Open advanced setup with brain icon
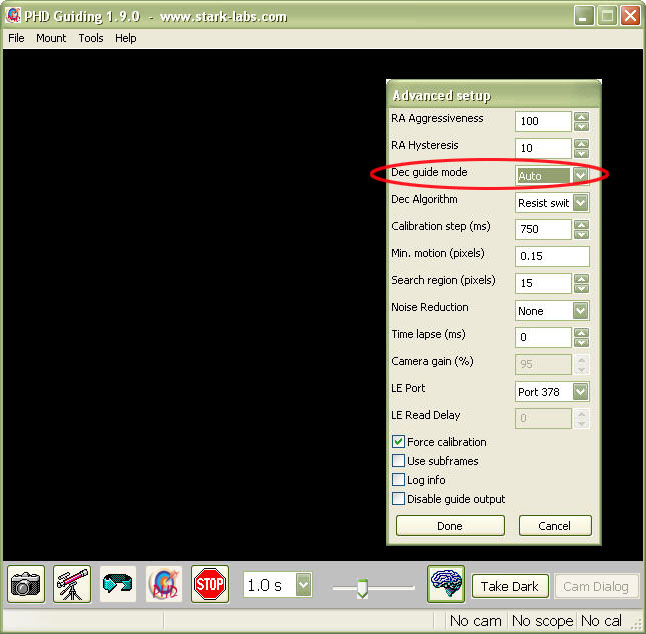The image size is (646, 634). coord(446,584)
